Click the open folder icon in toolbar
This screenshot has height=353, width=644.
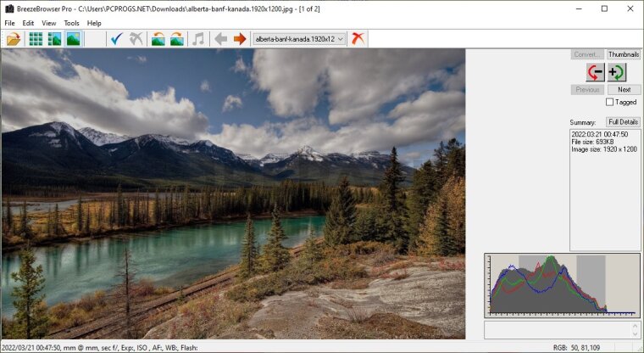point(13,39)
